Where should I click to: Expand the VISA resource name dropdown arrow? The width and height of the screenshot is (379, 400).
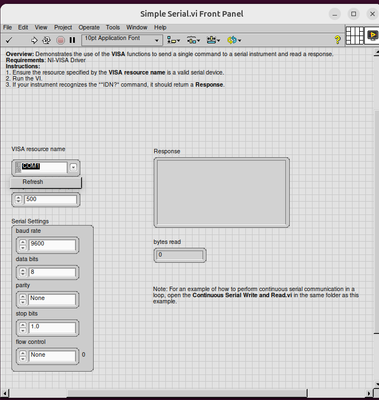[73, 167]
